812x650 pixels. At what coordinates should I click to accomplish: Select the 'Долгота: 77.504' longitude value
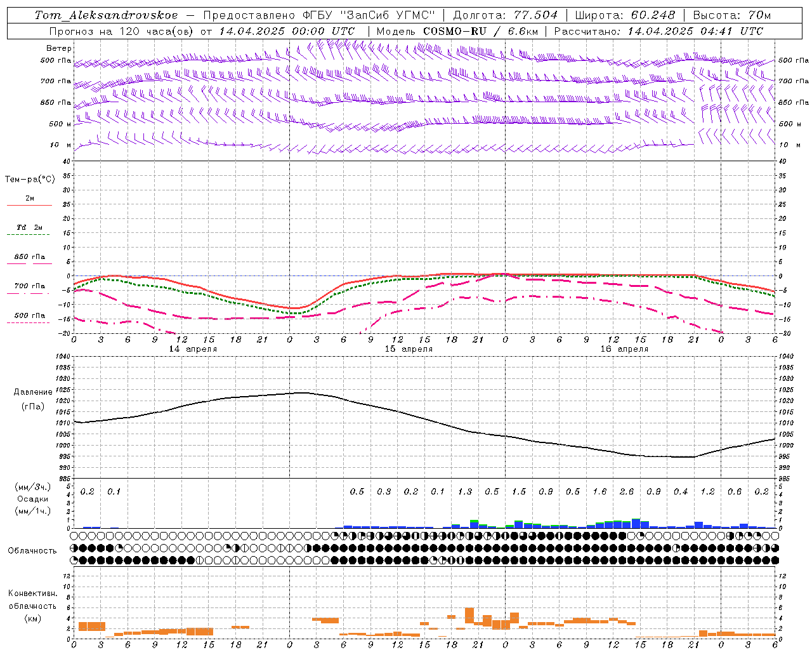[x=506, y=15]
